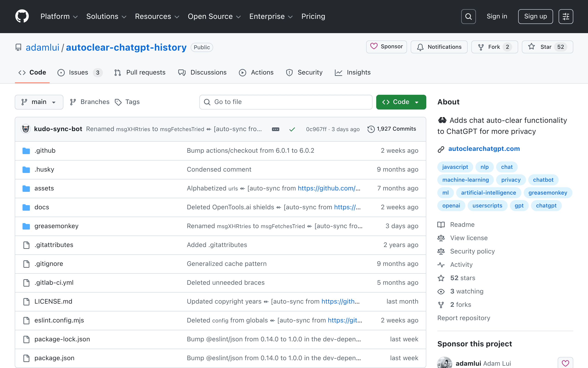Viewport: 588px width, 368px height.
Task: Expand the Enterprise menu
Action: tap(271, 17)
